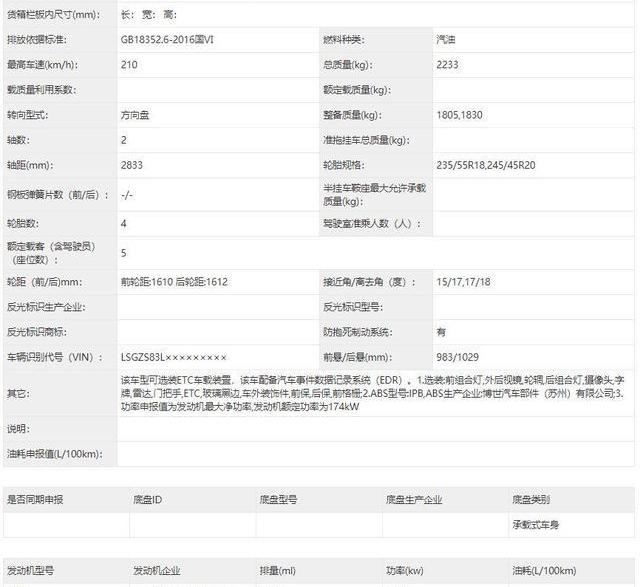Click the VIN value LSGZS83L
This screenshot has width=640, height=587.
point(173,357)
